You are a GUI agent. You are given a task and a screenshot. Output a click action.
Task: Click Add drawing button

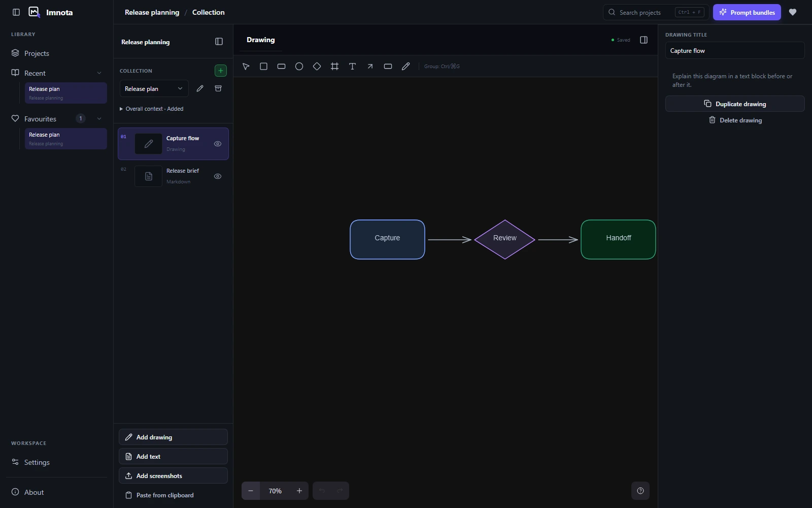[x=173, y=437]
